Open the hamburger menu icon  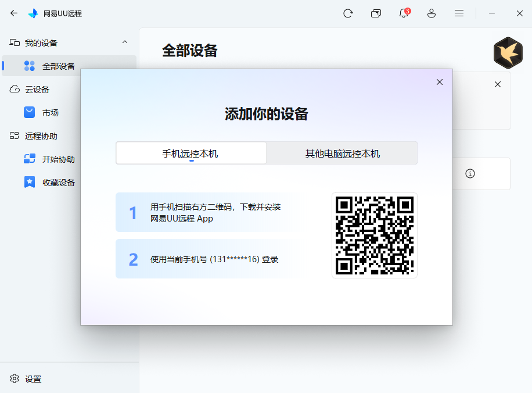(459, 13)
